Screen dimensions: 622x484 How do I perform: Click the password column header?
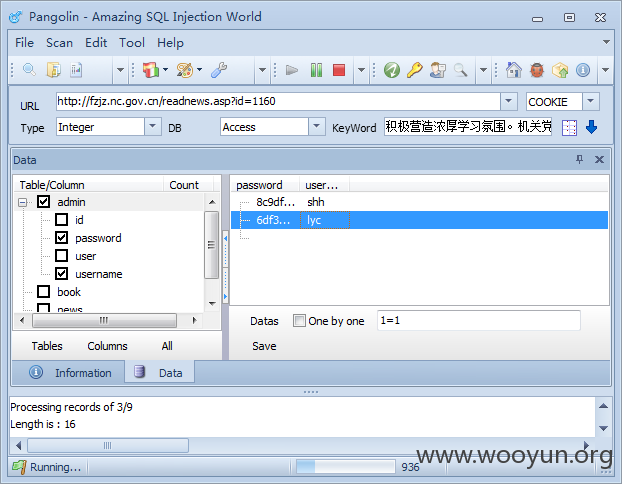point(265,185)
